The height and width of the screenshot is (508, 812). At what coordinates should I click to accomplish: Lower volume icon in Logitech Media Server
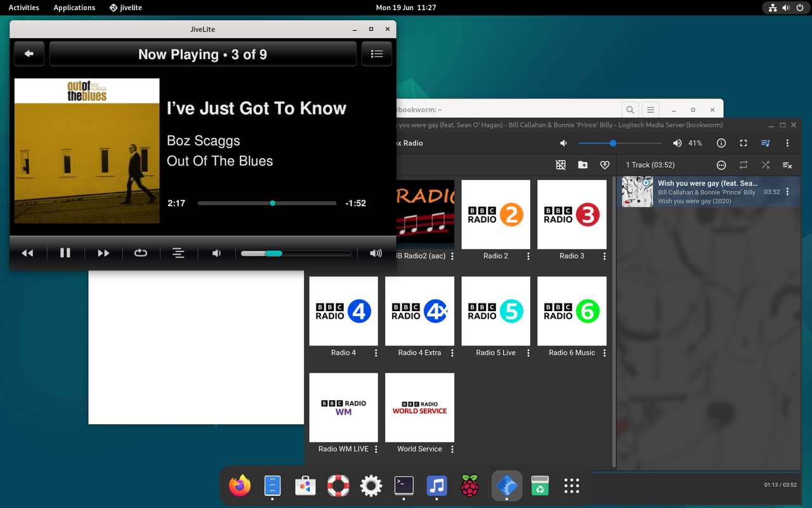point(563,144)
